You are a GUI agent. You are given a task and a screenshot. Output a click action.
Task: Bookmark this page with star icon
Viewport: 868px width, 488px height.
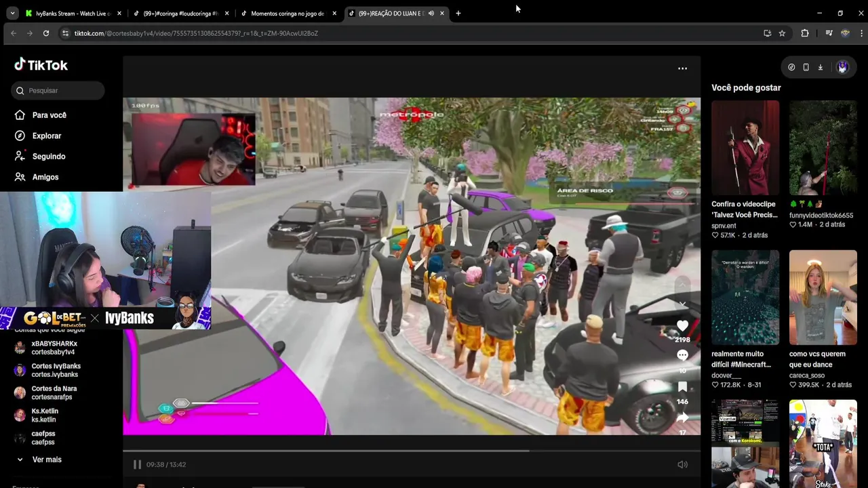point(782,33)
